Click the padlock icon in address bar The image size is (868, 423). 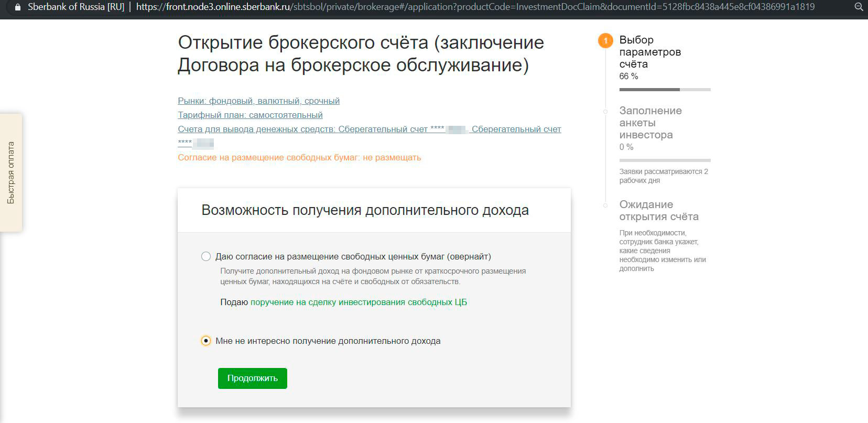(18, 7)
